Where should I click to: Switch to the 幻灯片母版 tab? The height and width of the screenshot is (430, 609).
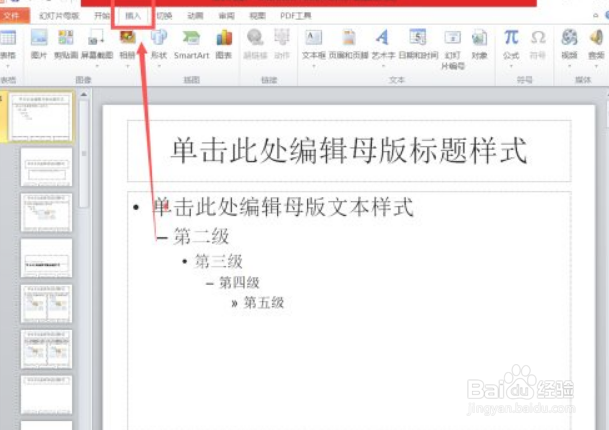pyautogui.click(x=59, y=16)
